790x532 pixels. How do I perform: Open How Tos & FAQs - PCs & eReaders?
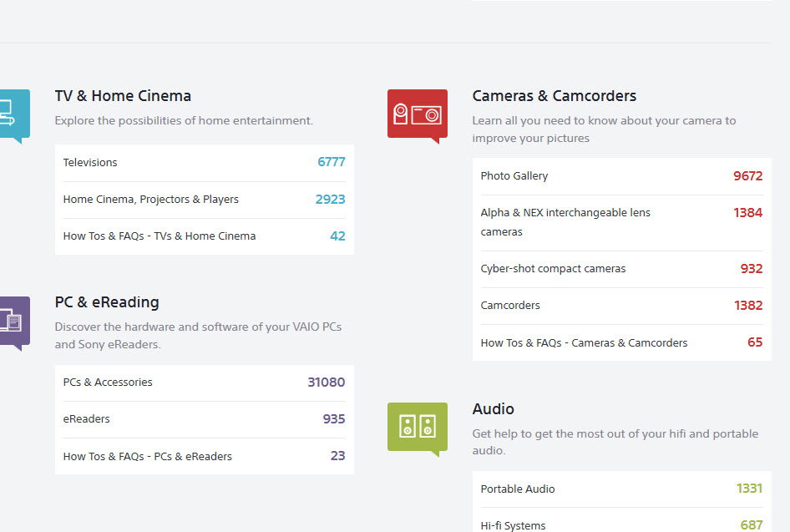click(148, 457)
